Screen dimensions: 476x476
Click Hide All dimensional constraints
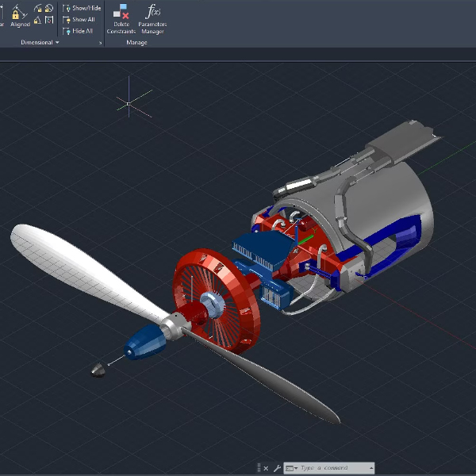point(78,31)
